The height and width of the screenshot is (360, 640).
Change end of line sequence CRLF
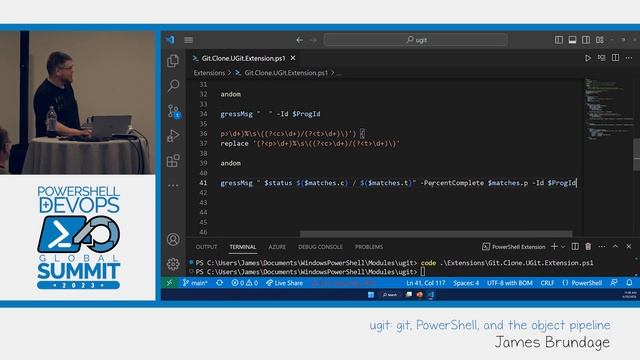tap(547, 282)
